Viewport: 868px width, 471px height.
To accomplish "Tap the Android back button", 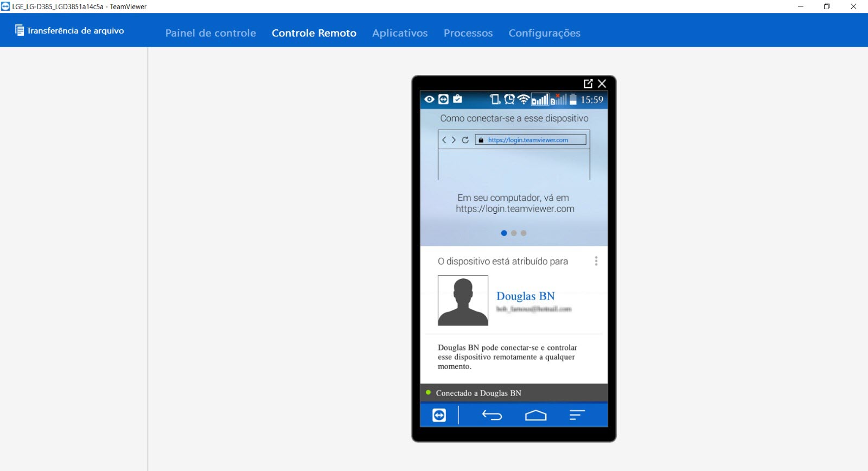I will [492, 416].
